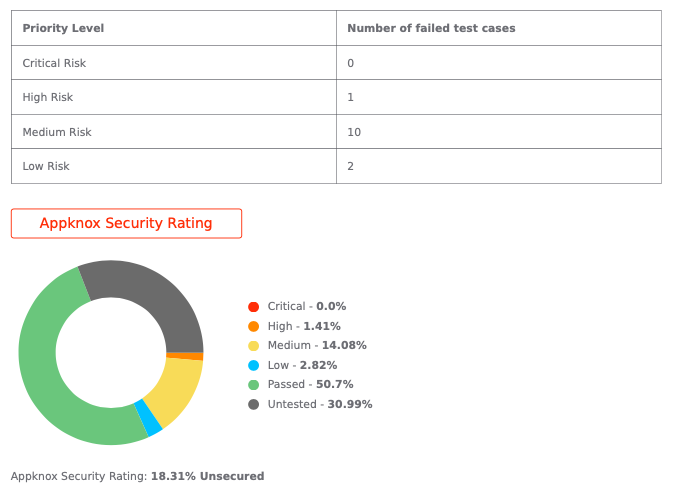Click the High Risk table row label

coord(48,97)
